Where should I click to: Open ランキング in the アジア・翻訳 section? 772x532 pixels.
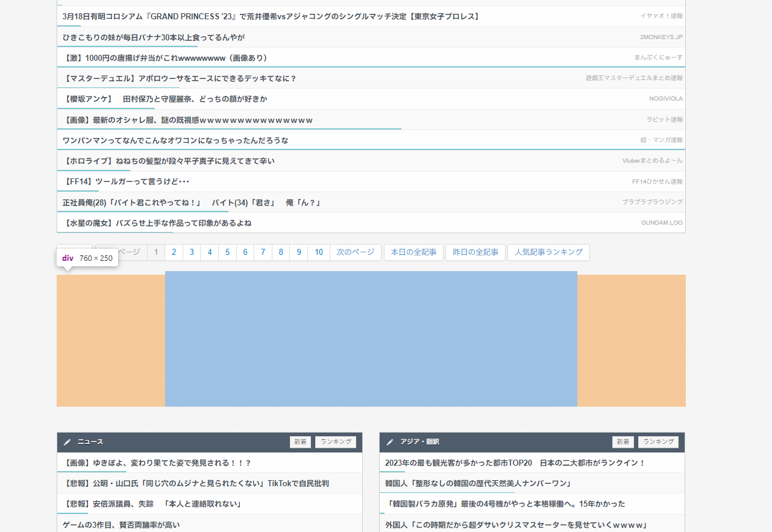(x=658, y=442)
